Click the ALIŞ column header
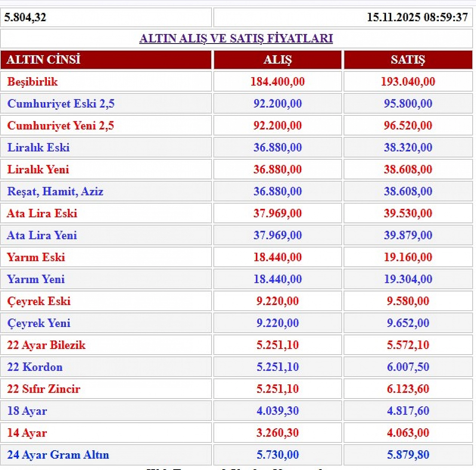 tap(277, 60)
